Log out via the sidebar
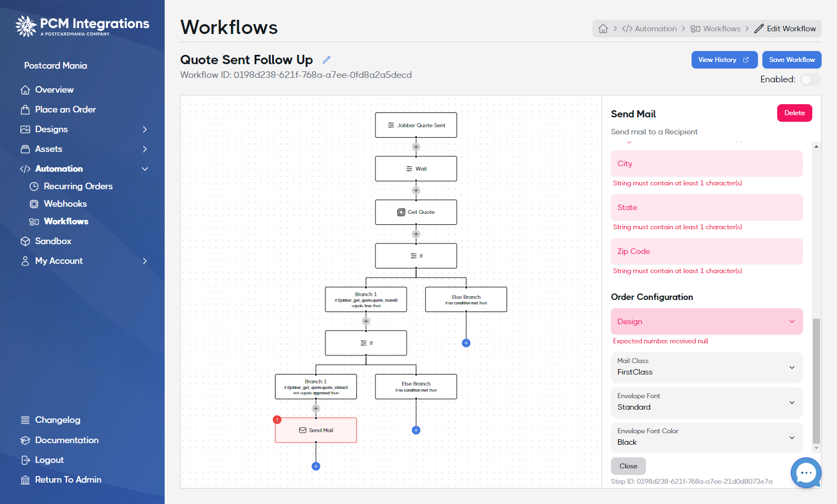This screenshot has height=504, width=837. tap(49, 460)
